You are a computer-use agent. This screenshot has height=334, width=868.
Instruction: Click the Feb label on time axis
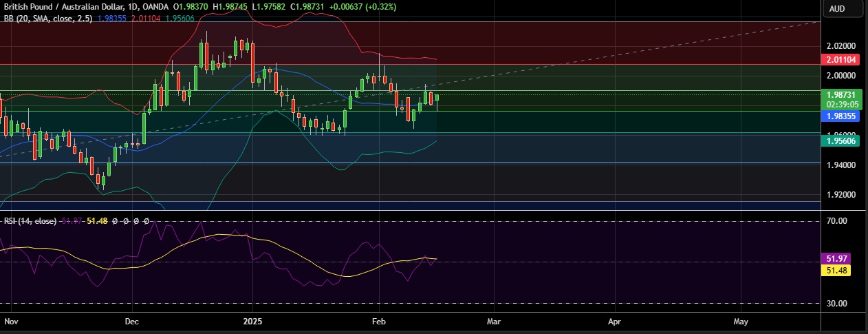pos(378,322)
